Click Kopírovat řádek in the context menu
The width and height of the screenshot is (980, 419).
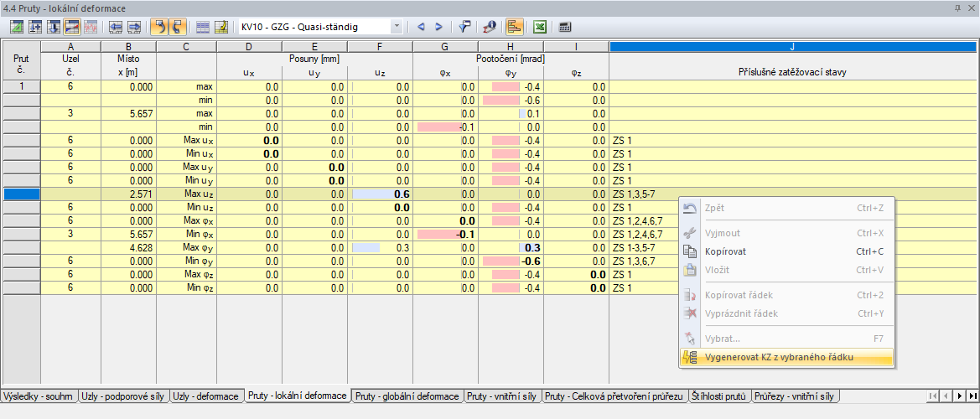786,295
